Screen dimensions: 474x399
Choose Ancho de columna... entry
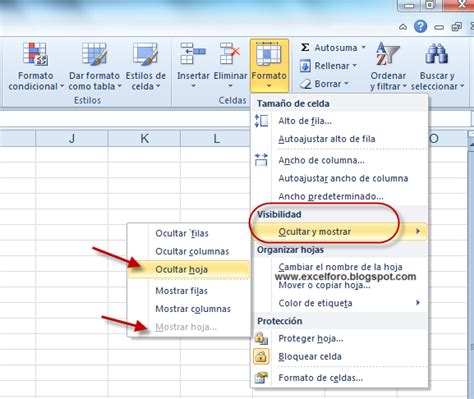339,160
